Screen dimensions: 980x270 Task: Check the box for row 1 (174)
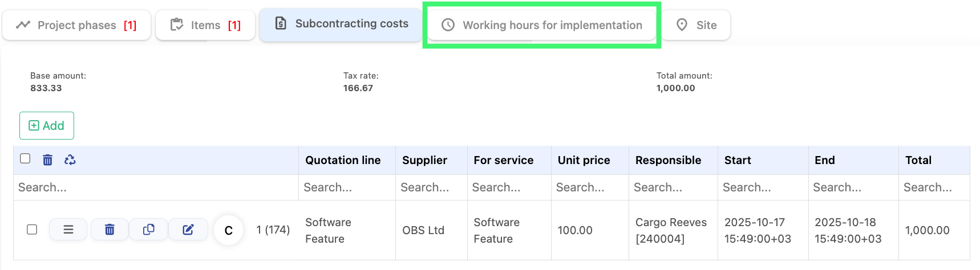tap(32, 229)
